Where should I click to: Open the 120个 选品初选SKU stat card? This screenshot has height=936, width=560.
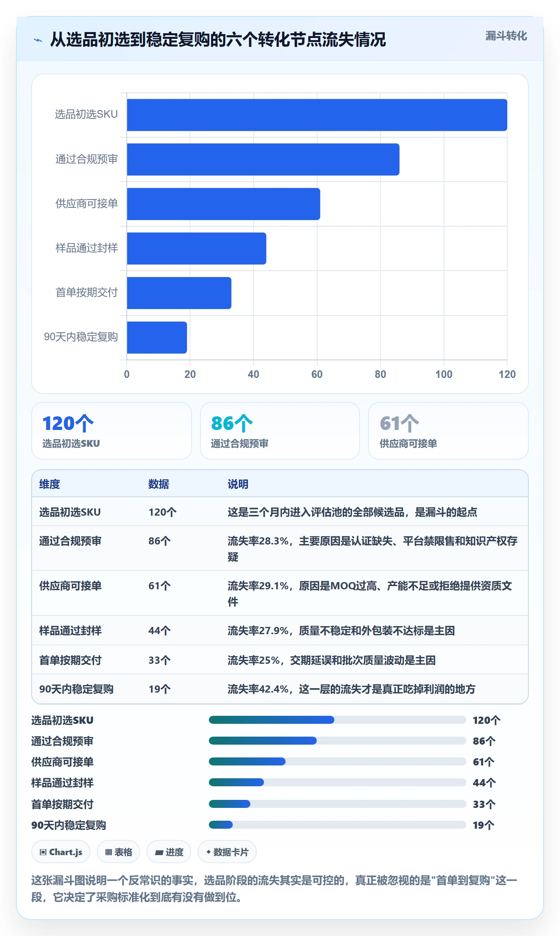pos(112,431)
